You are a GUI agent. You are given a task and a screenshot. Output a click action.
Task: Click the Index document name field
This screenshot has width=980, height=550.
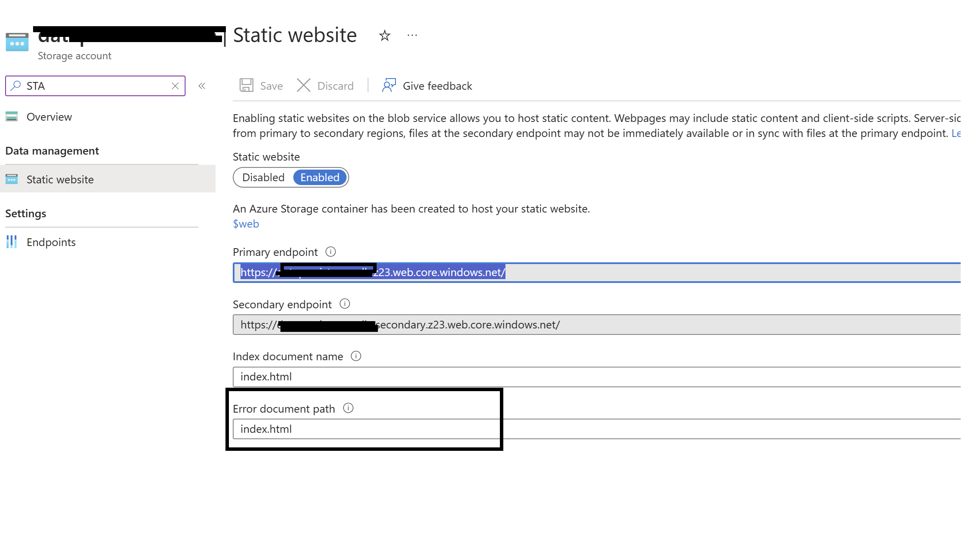[x=597, y=377]
